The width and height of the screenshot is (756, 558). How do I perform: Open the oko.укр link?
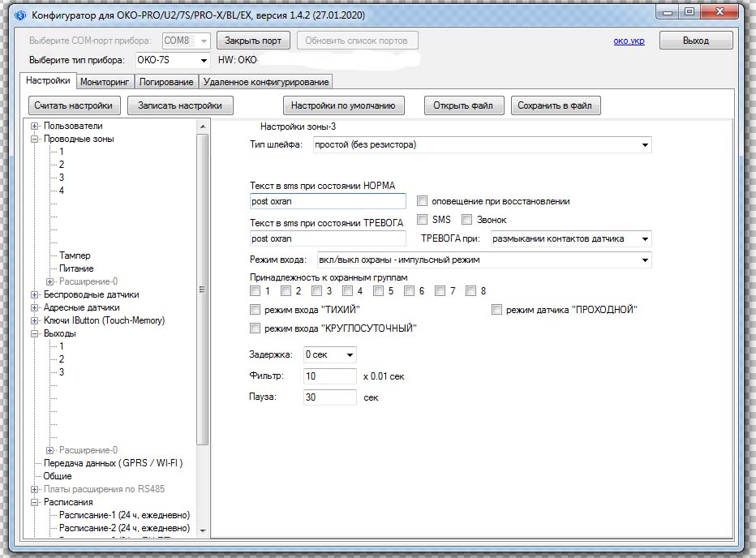pos(629,41)
